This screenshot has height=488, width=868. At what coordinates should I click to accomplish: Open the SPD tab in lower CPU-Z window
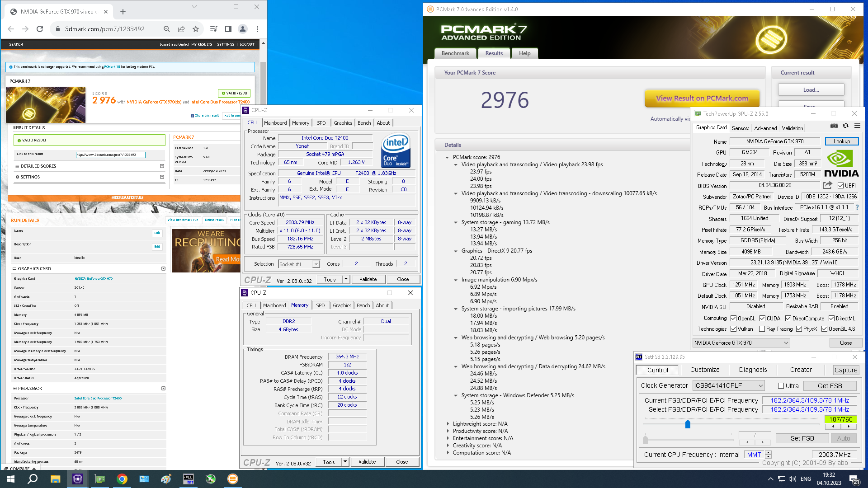coord(321,305)
